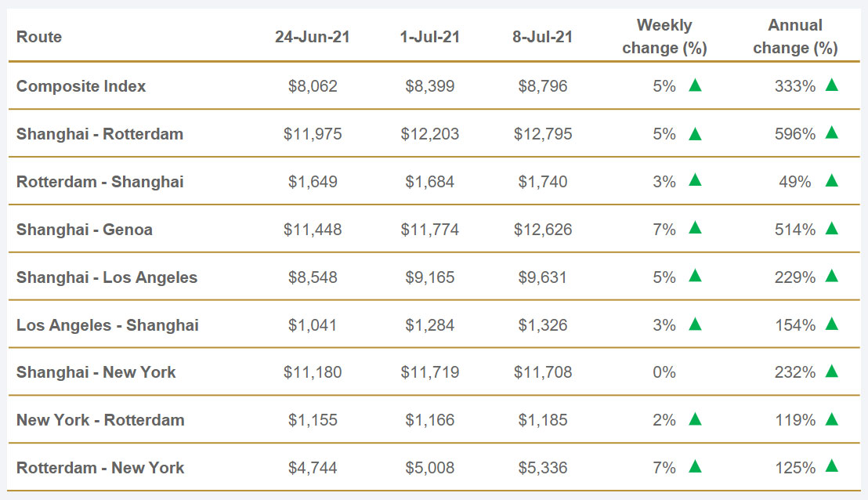The image size is (868, 500).
Task: Click the weekly change arrow for Shanghai - Genoa
Action: tap(695, 229)
